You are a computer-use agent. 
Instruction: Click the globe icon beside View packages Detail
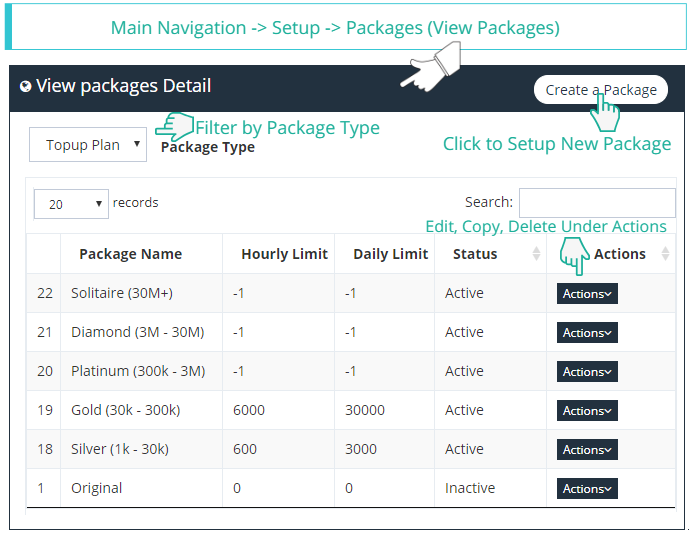click(26, 87)
